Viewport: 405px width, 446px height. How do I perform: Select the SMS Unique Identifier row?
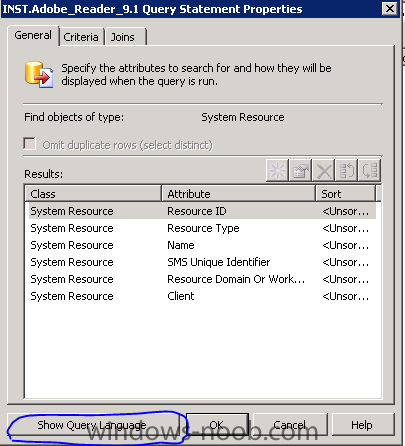[202, 262]
